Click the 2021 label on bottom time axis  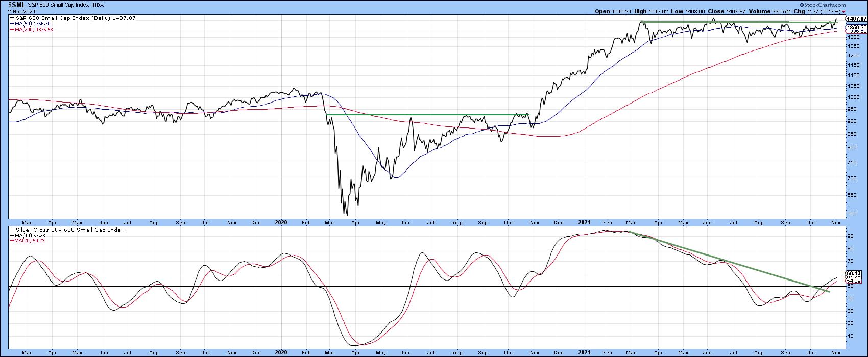point(584,352)
